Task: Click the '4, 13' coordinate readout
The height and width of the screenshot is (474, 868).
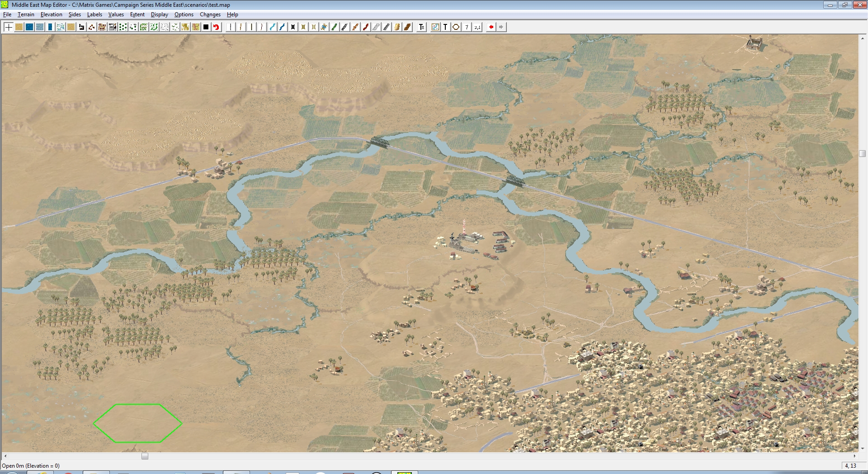Action: coord(850,466)
